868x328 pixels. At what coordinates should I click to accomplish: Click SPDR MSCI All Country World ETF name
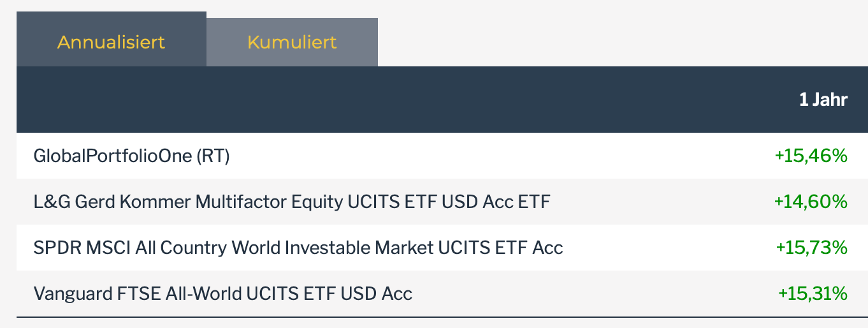298,248
